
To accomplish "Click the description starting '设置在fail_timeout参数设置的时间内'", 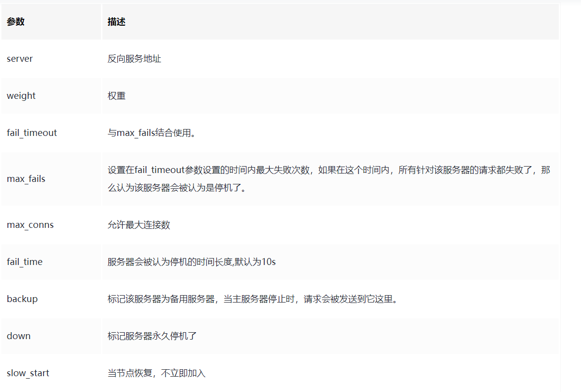I will pos(329,179).
